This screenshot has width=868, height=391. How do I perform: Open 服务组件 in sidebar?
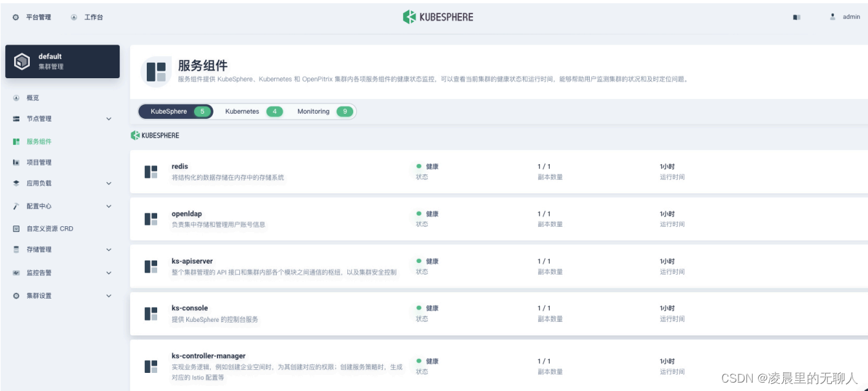click(x=39, y=142)
